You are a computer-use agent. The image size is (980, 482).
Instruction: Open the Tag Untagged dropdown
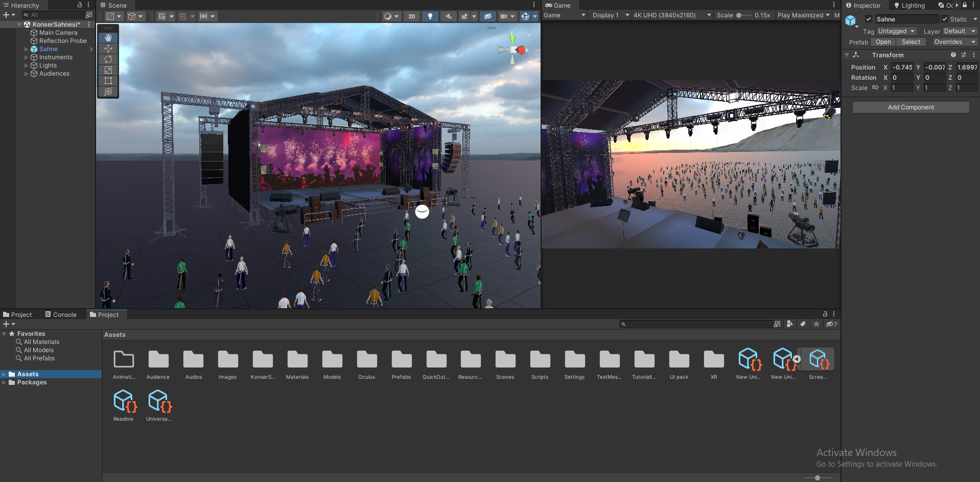[897, 31]
